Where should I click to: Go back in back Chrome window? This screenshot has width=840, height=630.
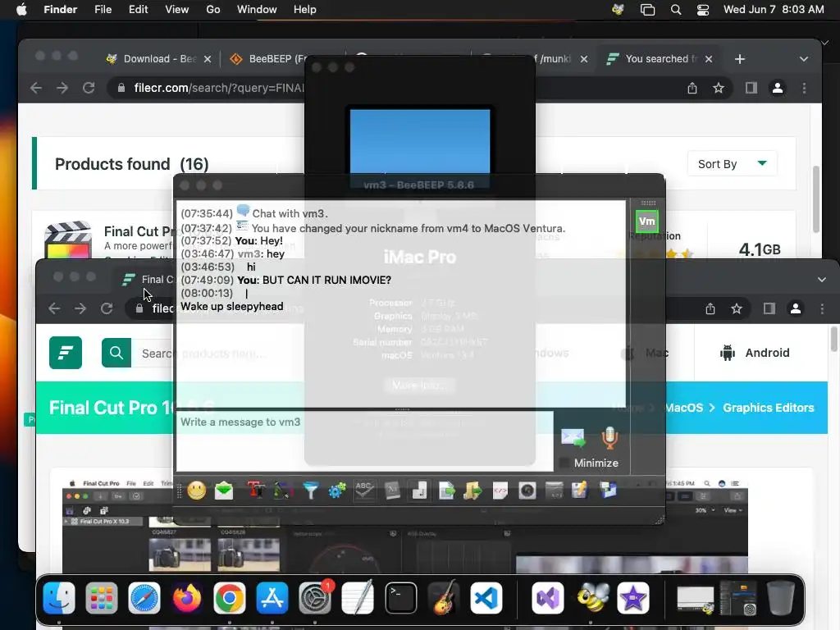click(x=36, y=88)
